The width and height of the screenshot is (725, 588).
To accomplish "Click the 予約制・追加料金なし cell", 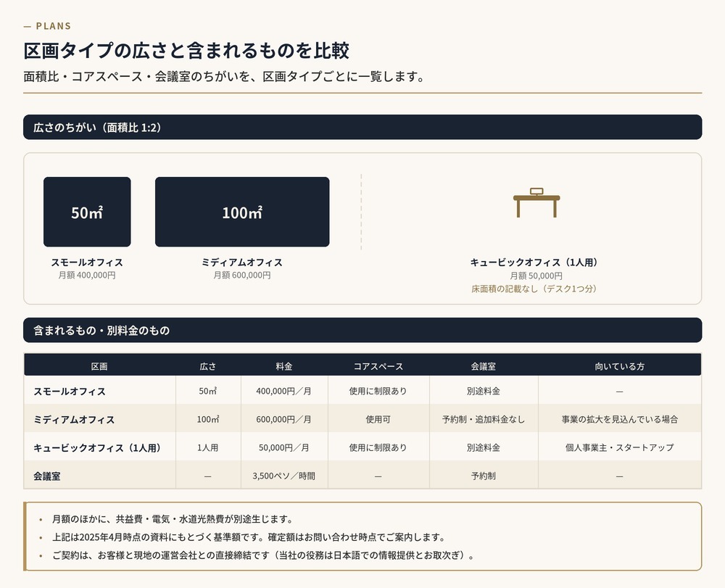I will pos(484,419).
